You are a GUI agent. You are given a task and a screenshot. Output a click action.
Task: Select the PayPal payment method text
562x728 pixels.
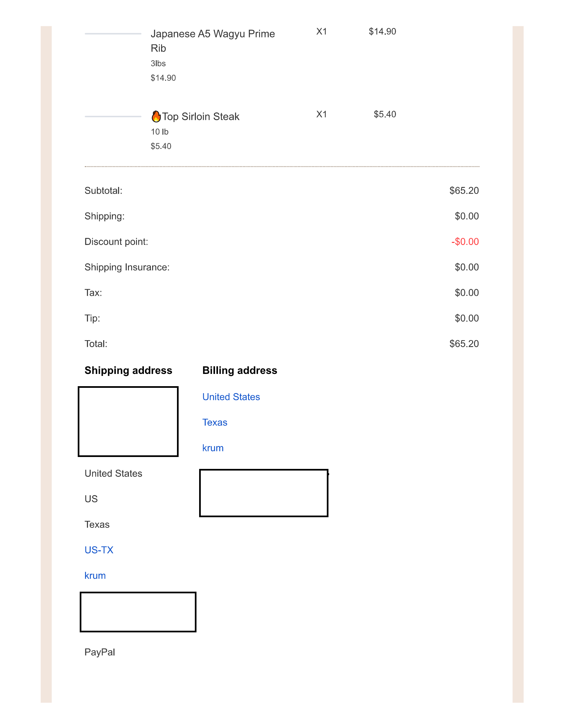100,652
